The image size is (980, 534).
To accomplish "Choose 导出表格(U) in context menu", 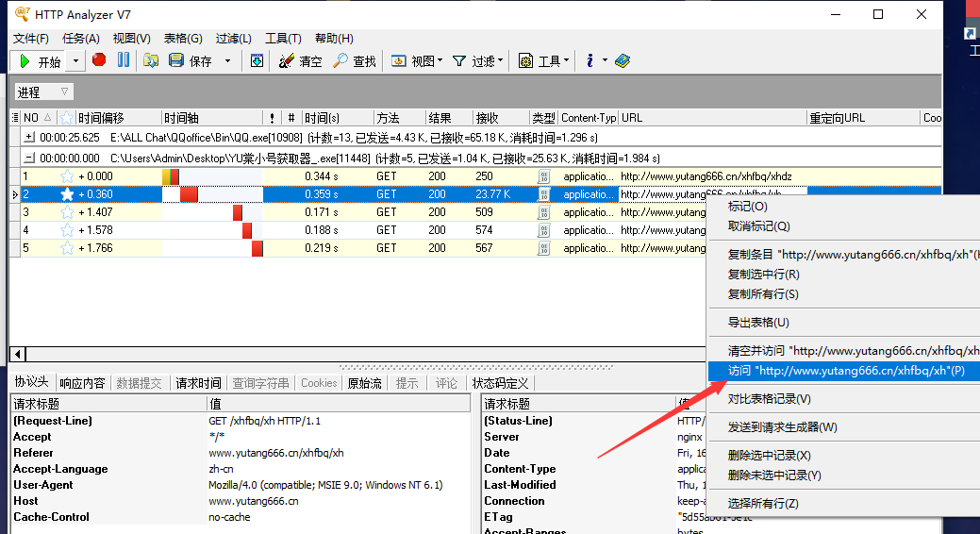I will 758,322.
